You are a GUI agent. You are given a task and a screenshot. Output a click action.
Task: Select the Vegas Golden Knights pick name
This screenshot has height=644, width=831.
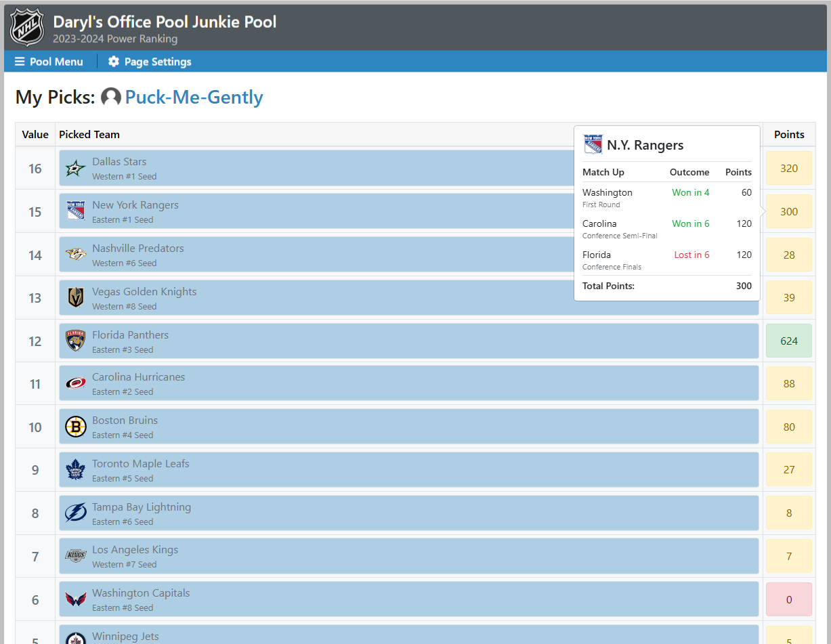[x=144, y=292]
